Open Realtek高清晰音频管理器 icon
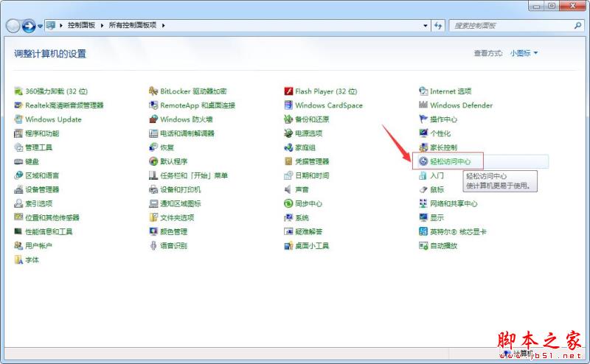590x364 pixels. point(18,105)
